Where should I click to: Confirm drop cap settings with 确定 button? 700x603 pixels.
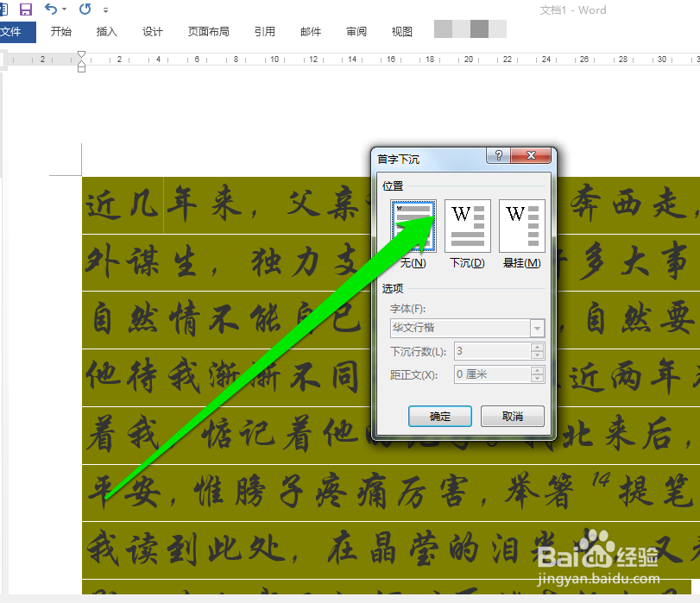pyautogui.click(x=439, y=416)
